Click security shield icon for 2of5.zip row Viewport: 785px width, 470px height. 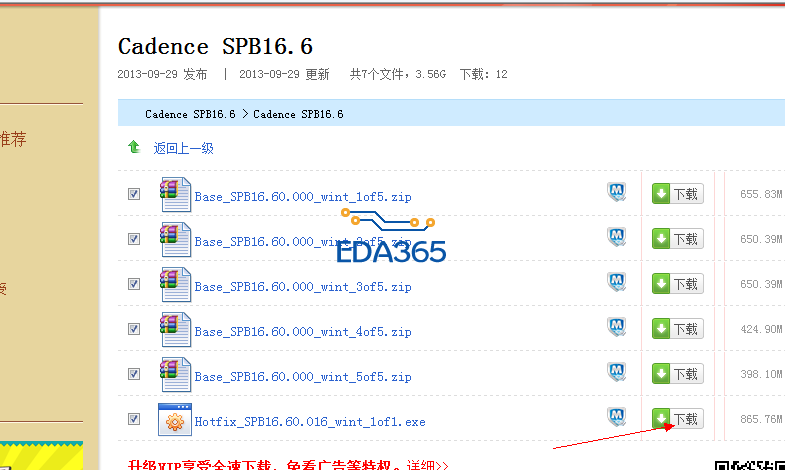(x=617, y=236)
